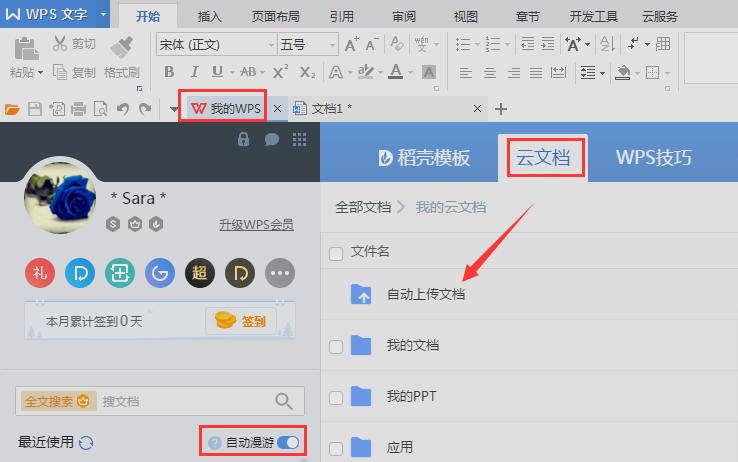Image resolution: width=738 pixels, height=462 pixels.
Task: Undo the last action
Action: click(123, 109)
